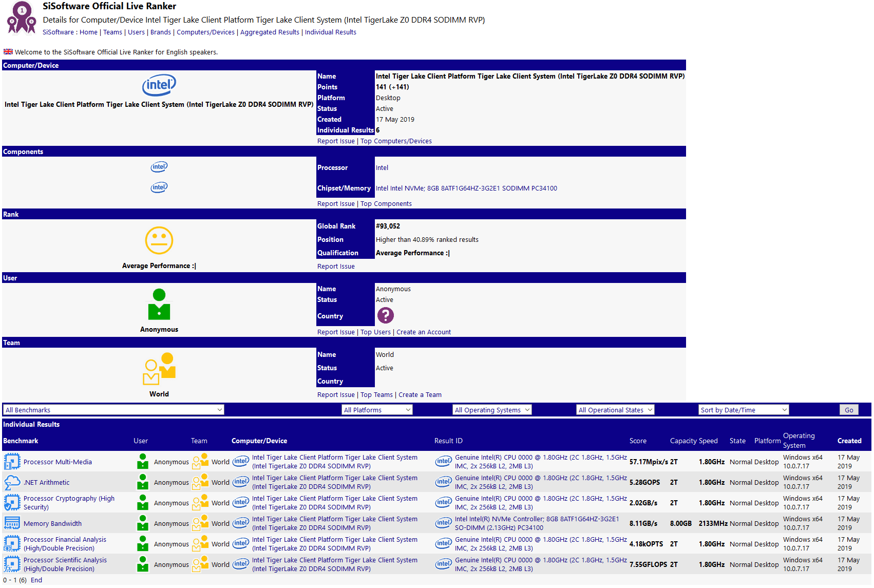Click the Average Performance neutral face icon
The image size is (874, 588).
(159, 240)
